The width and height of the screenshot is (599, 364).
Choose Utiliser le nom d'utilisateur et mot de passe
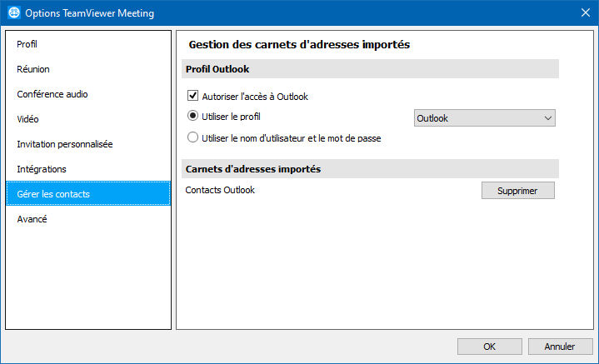point(193,137)
